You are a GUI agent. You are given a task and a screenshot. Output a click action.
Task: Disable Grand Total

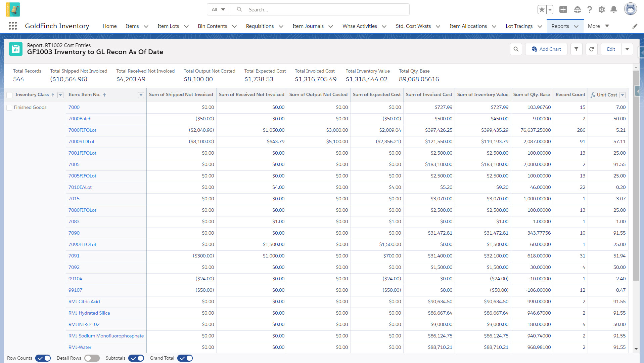185,358
